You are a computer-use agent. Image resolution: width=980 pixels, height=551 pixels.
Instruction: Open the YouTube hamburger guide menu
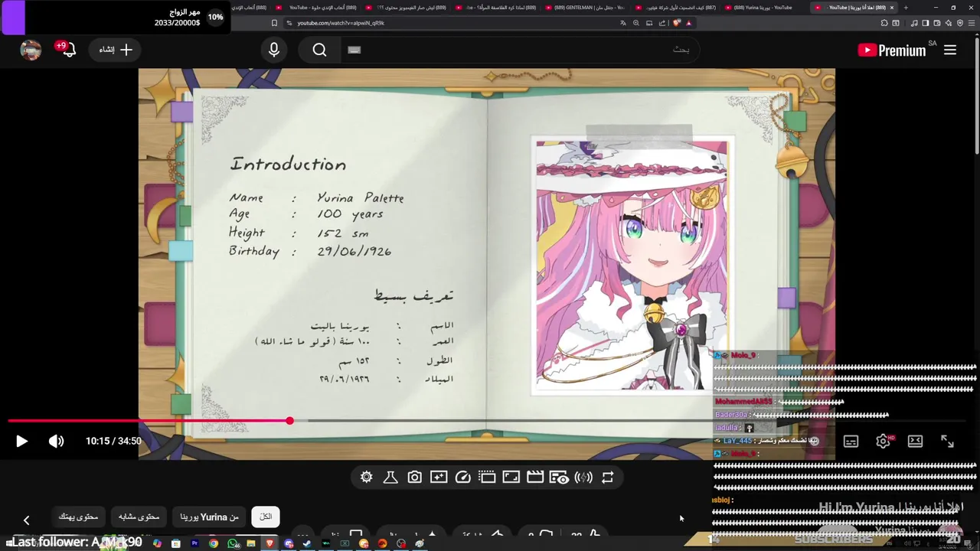950,50
